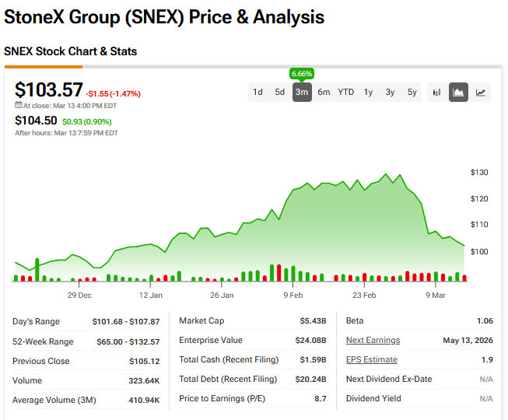Click the 6.66% performance badge

302,74
